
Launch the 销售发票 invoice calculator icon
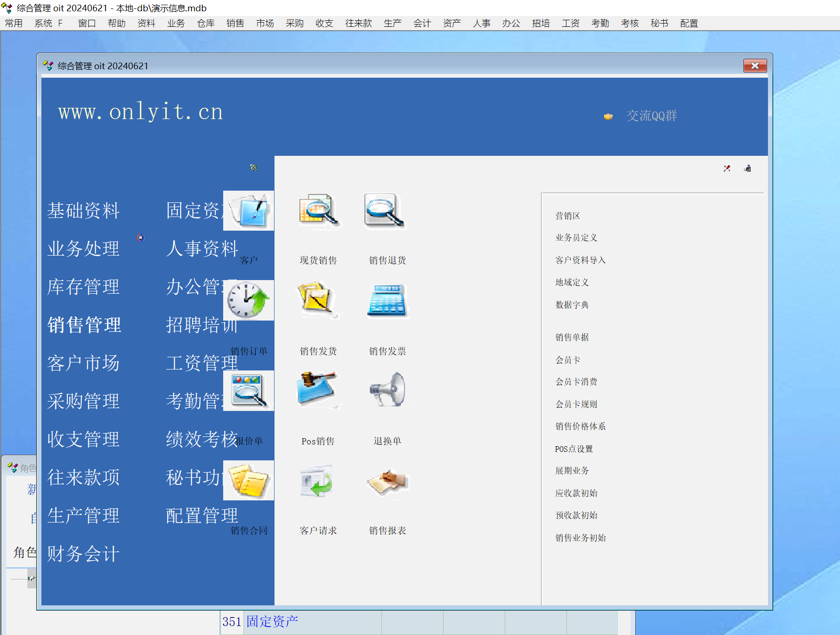point(387,300)
